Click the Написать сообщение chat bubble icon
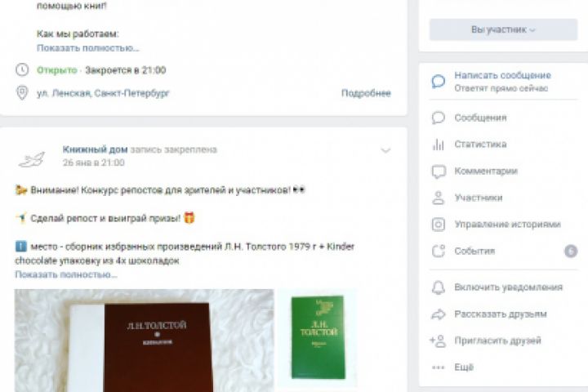 click(x=438, y=82)
